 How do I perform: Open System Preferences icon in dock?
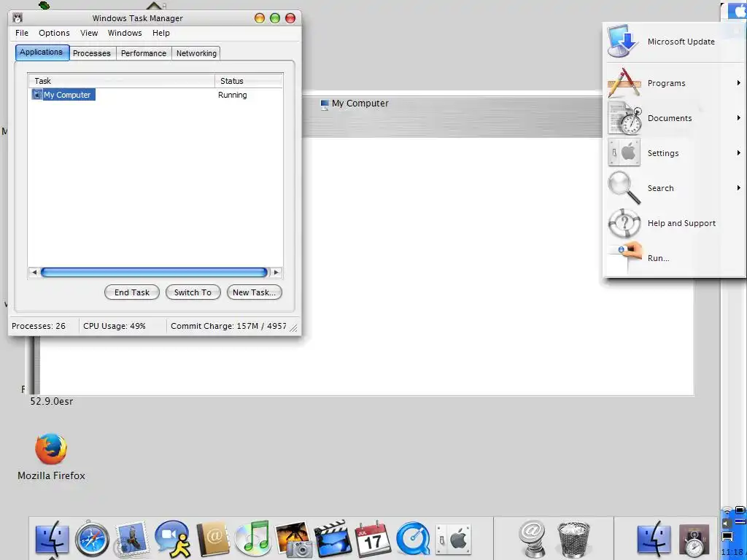[x=453, y=540]
